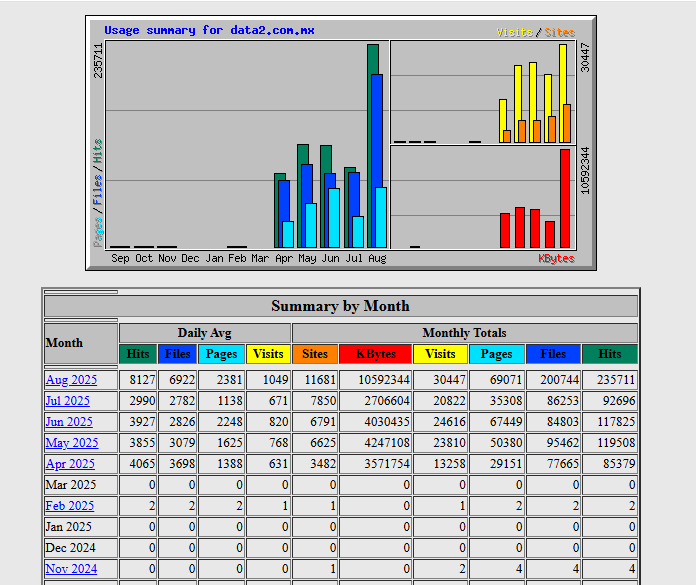Click the Daily Avg group header
696x585 pixels.
[205, 333]
